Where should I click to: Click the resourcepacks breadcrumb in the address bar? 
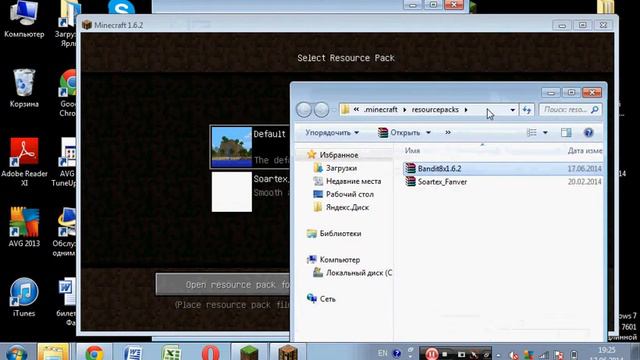pyautogui.click(x=435, y=109)
